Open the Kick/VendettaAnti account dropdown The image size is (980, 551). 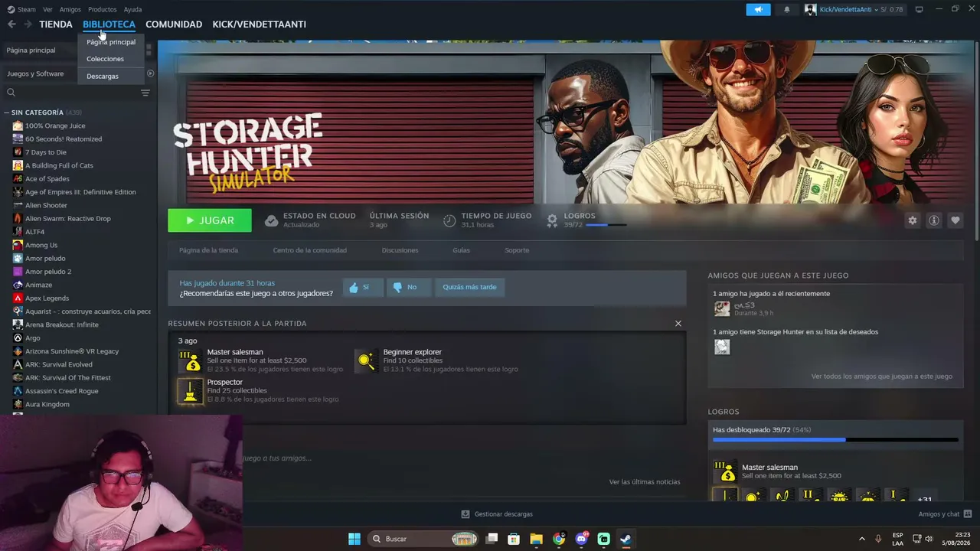coord(854,9)
